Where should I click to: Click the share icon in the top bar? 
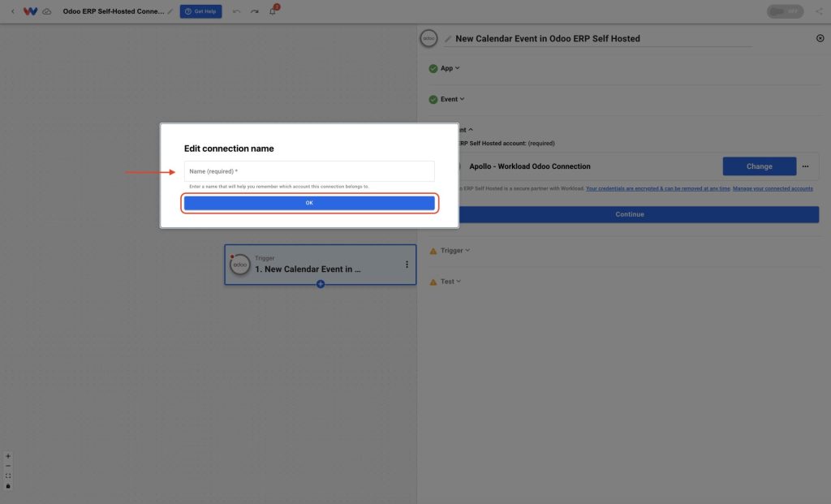tap(819, 11)
